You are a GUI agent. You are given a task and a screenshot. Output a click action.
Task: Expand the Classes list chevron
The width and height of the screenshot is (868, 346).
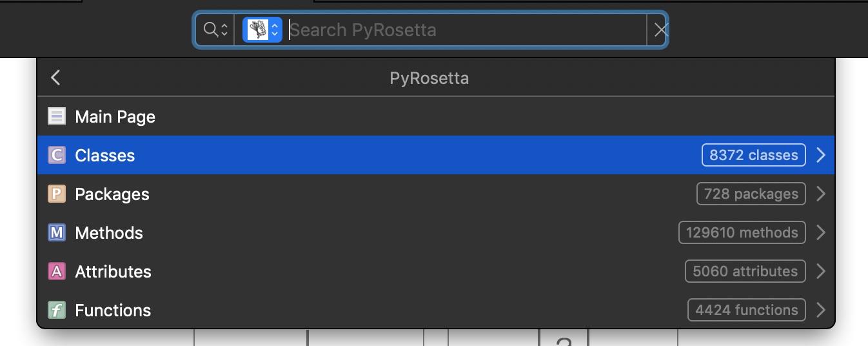tap(821, 155)
